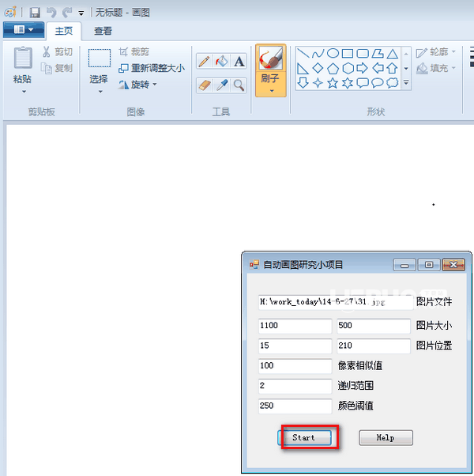
Task: Click the 刷子 brush tool icon
Action: 270,58
